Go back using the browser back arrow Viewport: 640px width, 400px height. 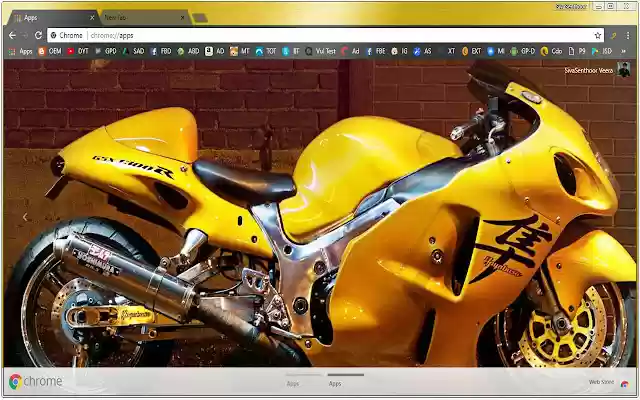[12, 36]
